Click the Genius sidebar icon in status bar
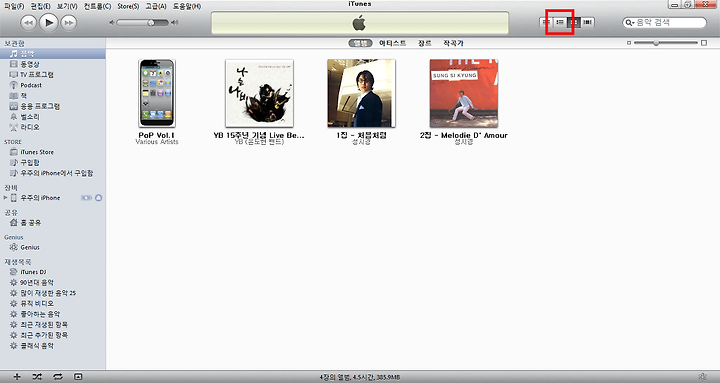 pos(702,377)
